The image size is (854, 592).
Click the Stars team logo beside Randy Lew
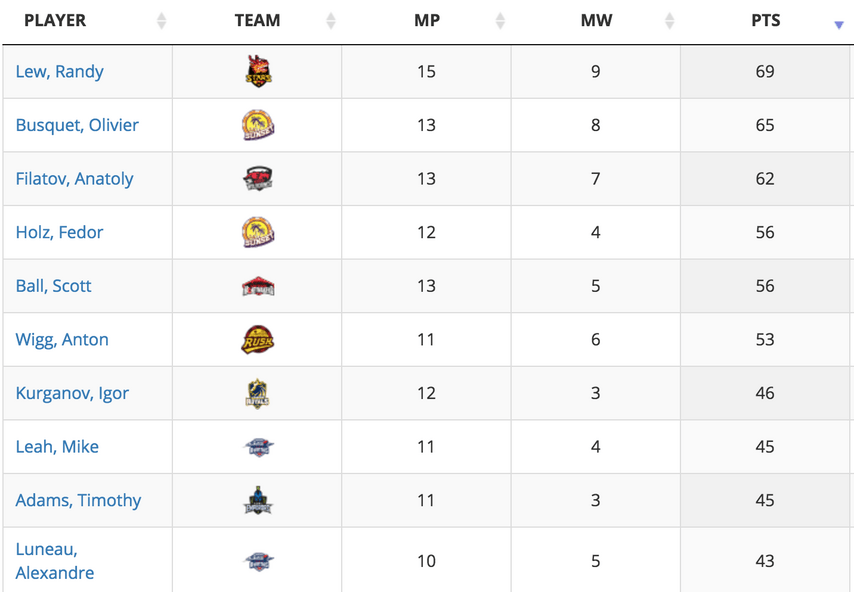pyautogui.click(x=258, y=71)
